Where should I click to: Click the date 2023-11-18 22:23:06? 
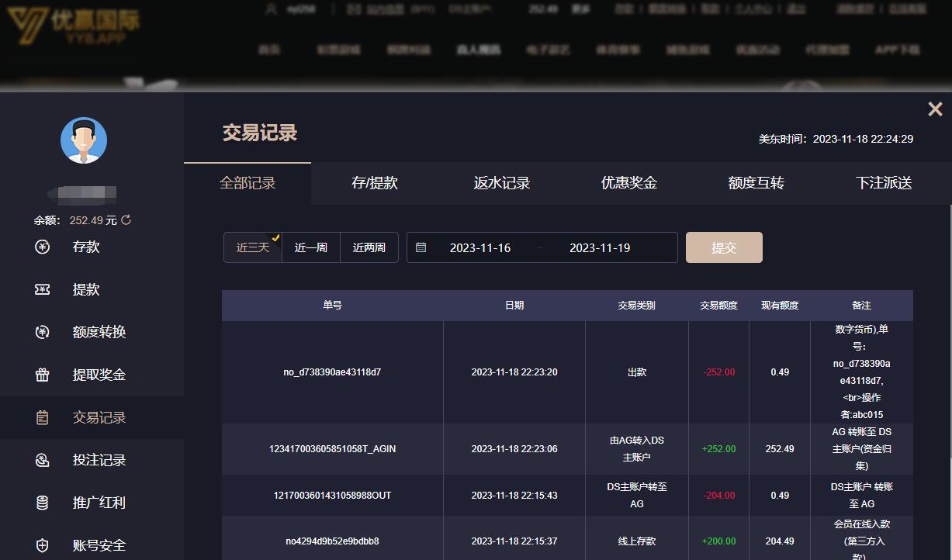(514, 449)
